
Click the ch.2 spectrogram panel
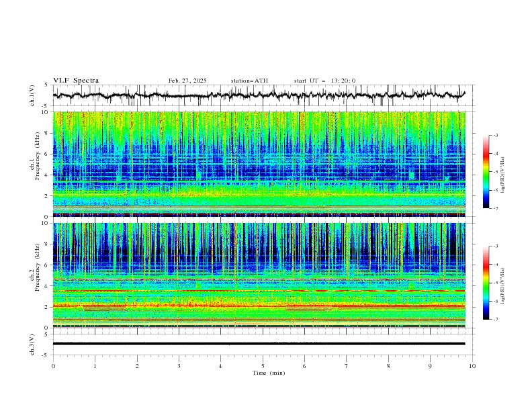coord(259,275)
